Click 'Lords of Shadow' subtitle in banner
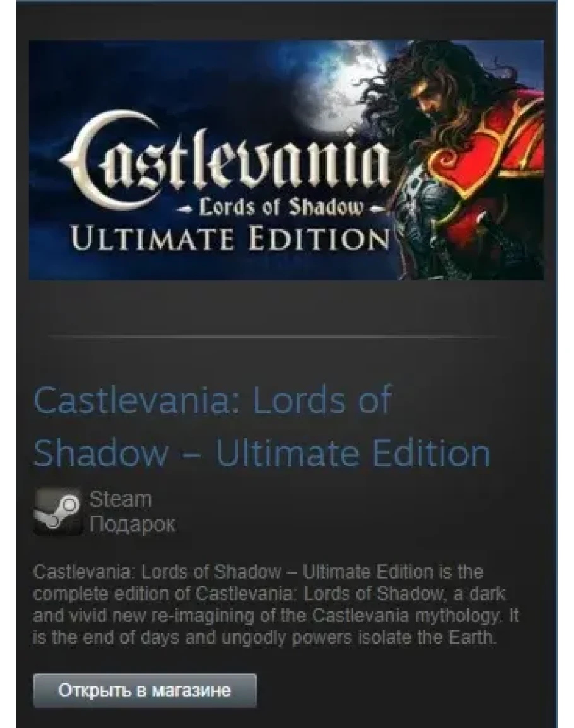574x728 pixels. (x=279, y=208)
